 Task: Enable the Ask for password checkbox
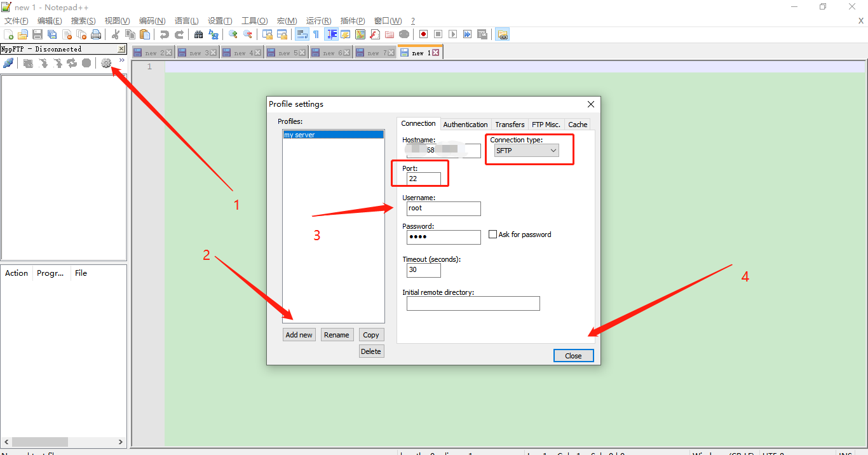[492, 234]
